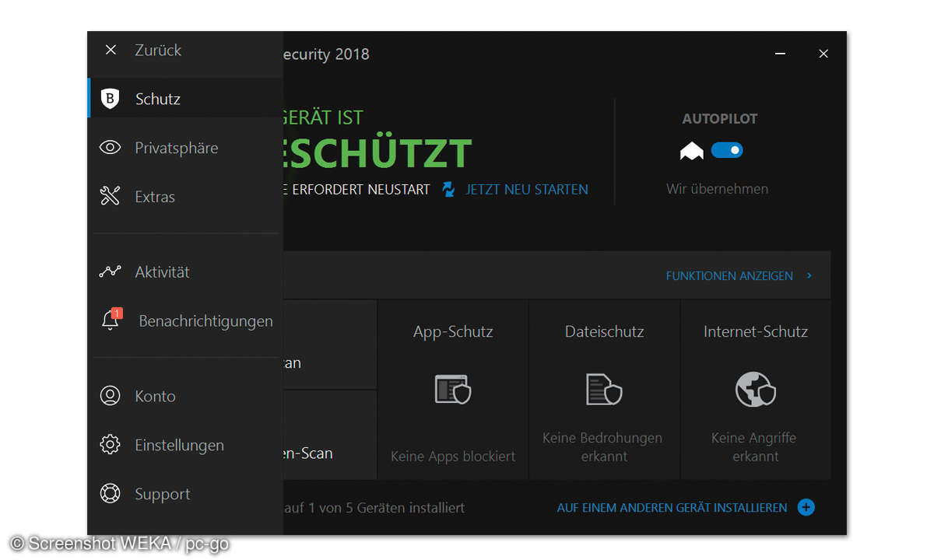Click the 'Keine Apps blockiert' text
The image size is (934, 560).
coord(453,457)
